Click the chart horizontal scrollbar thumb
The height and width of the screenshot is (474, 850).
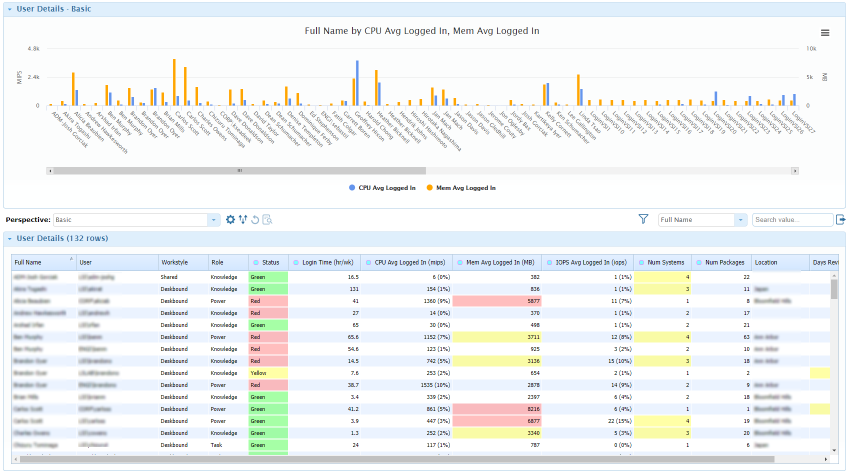[x=240, y=171]
